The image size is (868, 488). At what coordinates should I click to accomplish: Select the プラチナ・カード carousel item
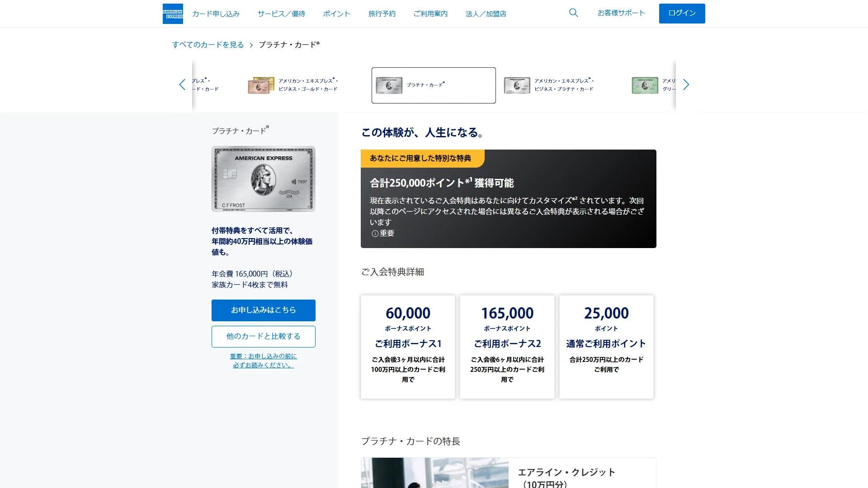pos(434,85)
